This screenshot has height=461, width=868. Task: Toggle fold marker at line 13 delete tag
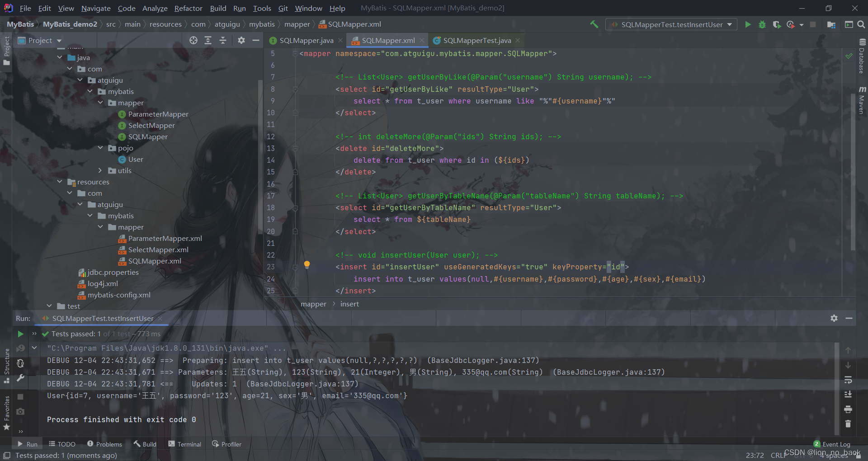click(295, 148)
